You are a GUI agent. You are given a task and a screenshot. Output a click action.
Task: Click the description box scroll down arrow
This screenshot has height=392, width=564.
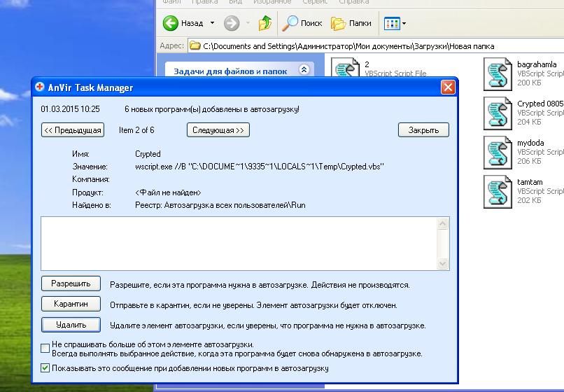click(x=442, y=263)
